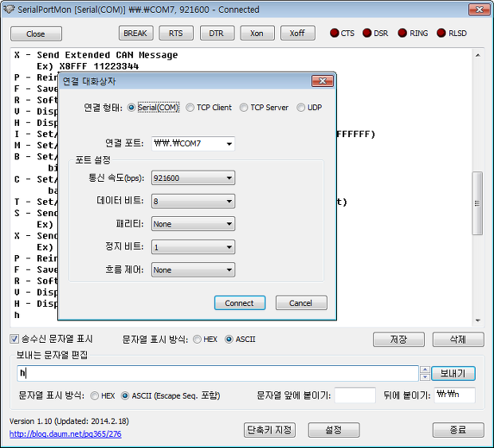Image resolution: width=494 pixels, height=448 pixels.
Task: Toggle the DTR button
Action: pyautogui.click(x=217, y=33)
